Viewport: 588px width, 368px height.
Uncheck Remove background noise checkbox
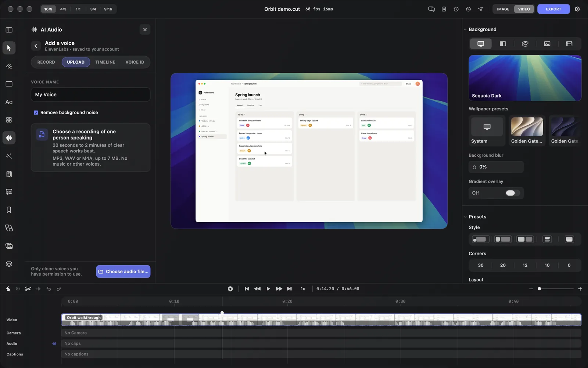pyautogui.click(x=36, y=113)
